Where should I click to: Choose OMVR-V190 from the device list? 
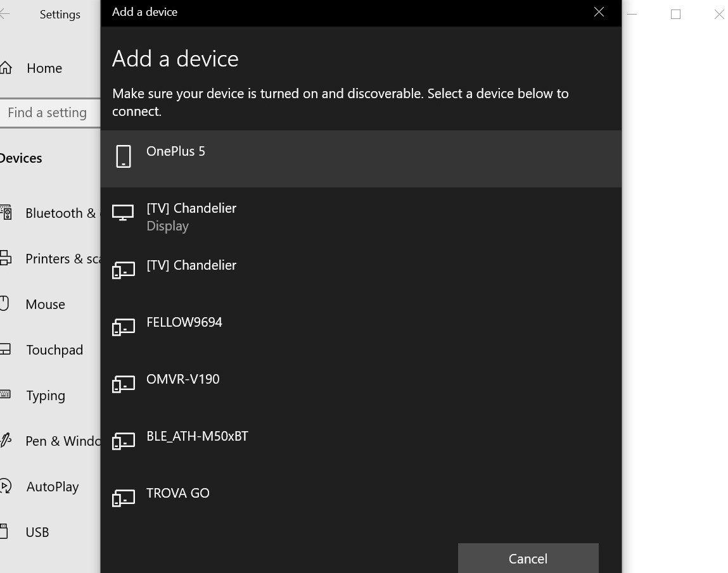tap(361, 387)
